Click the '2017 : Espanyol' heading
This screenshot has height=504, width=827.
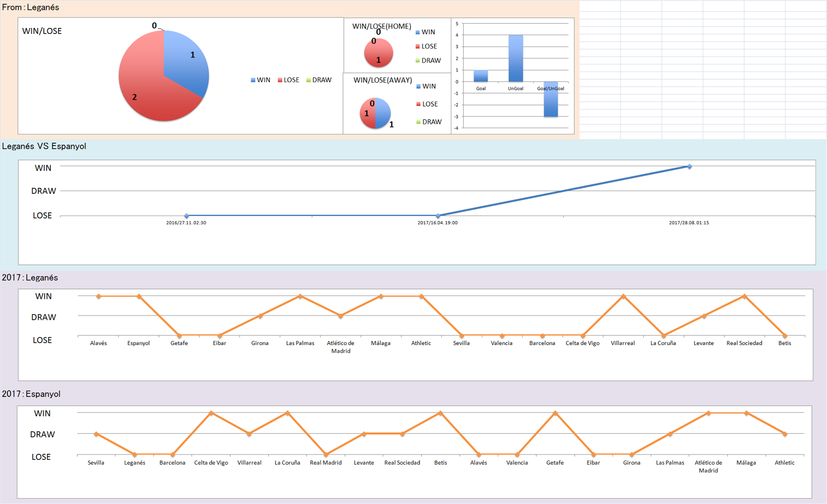pyautogui.click(x=31, y=394)
